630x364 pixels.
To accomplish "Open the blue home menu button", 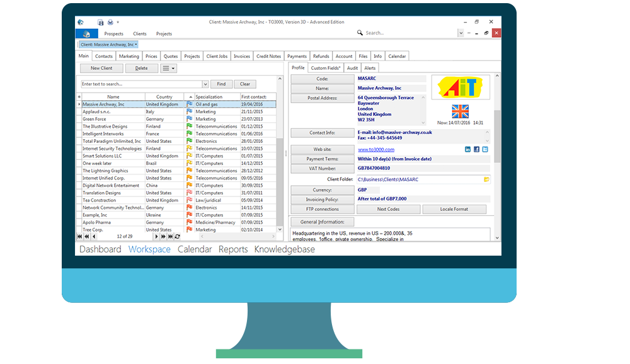I will pos(86,33).
